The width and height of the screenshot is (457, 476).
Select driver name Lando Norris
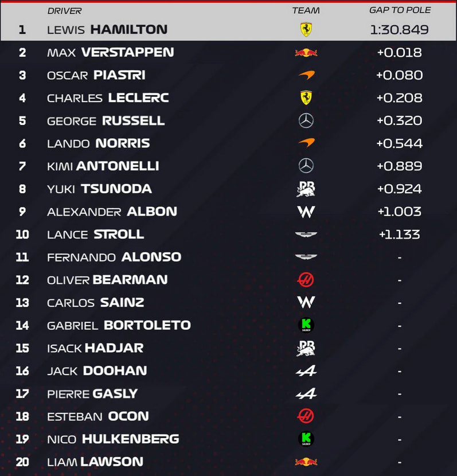(99, 143)
